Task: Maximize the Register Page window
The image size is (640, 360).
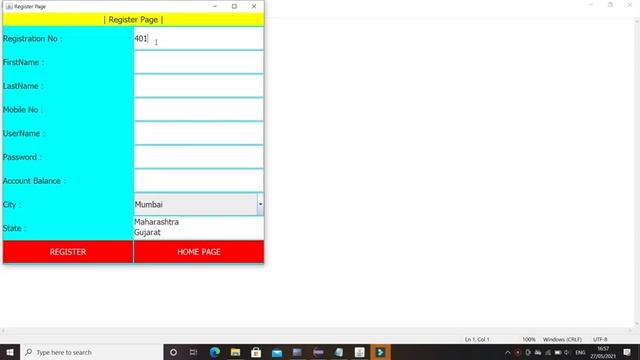Action: (234, 7)
